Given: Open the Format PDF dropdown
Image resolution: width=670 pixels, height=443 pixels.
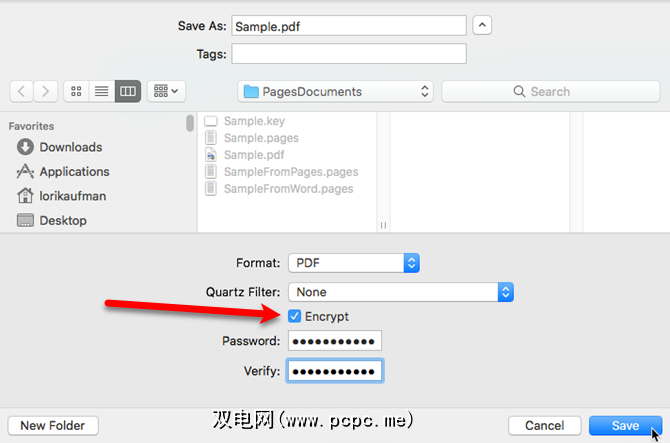Looking at the screenshot, I should point(354,263).
